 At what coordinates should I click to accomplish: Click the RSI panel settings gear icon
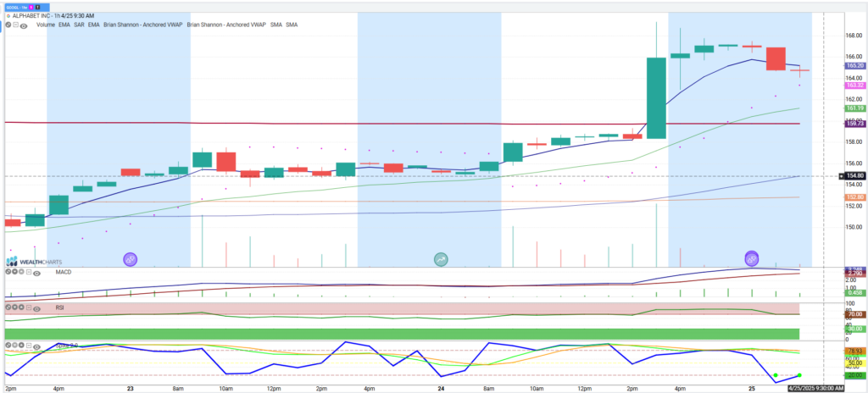coord(8,307)
